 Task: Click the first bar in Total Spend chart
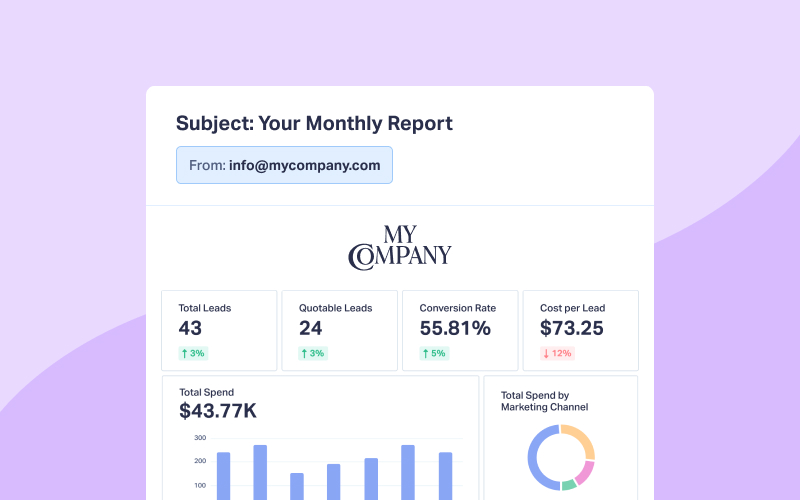(224, 476)
